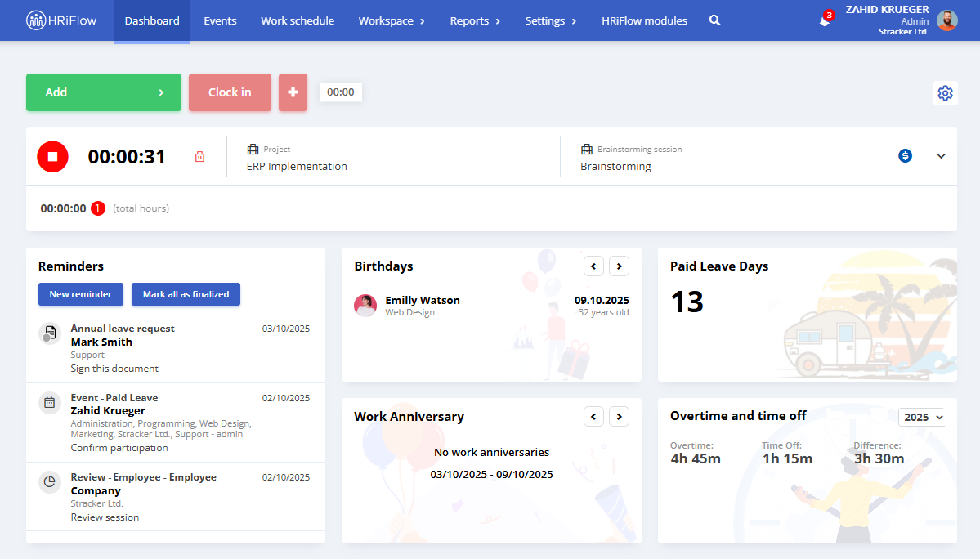The image size is (980, 559).
Task: Delete the running timer entry
Action: (x=199, y=157)
